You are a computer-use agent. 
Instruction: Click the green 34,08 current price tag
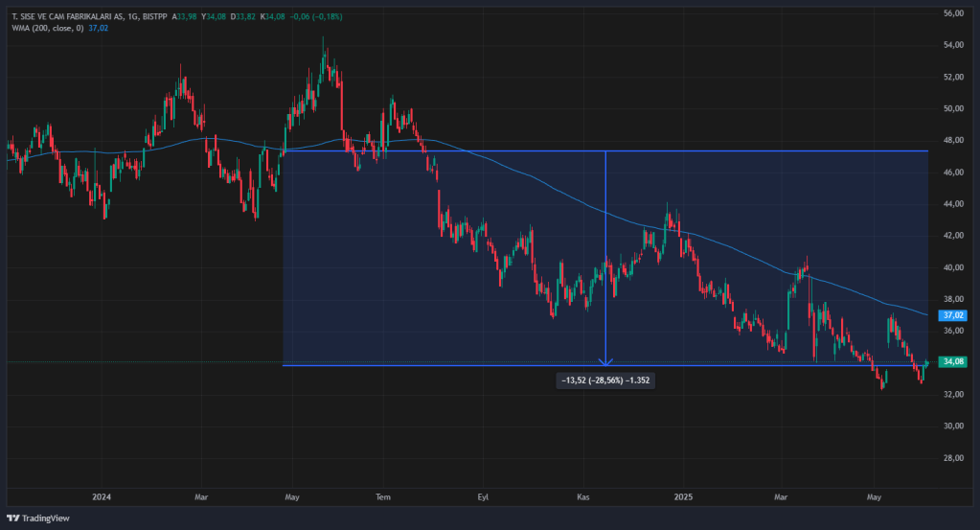953,361
